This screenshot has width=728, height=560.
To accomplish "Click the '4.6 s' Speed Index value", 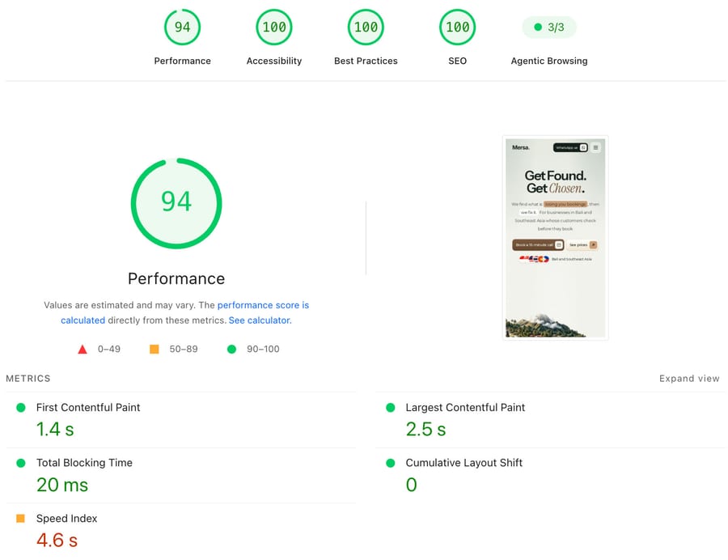I will point(57,540).
